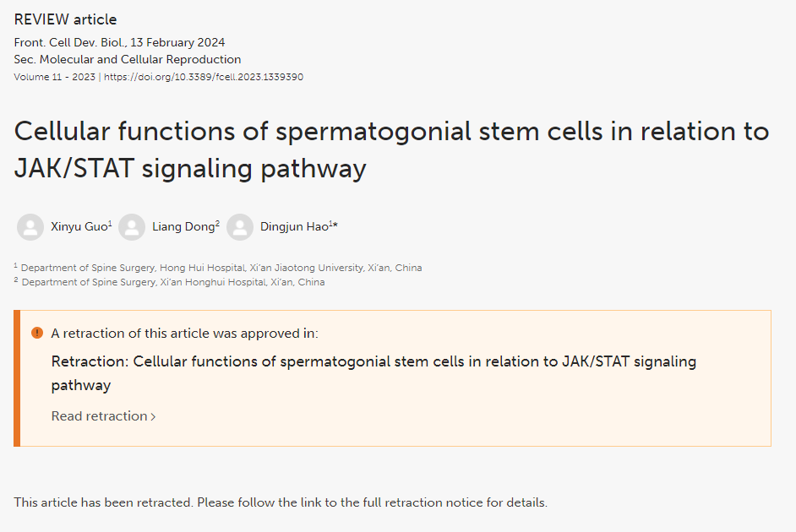Click the REVIEW article label
Image resolution: width=796 pixels, height=532 pixels.
coord(65,19)
